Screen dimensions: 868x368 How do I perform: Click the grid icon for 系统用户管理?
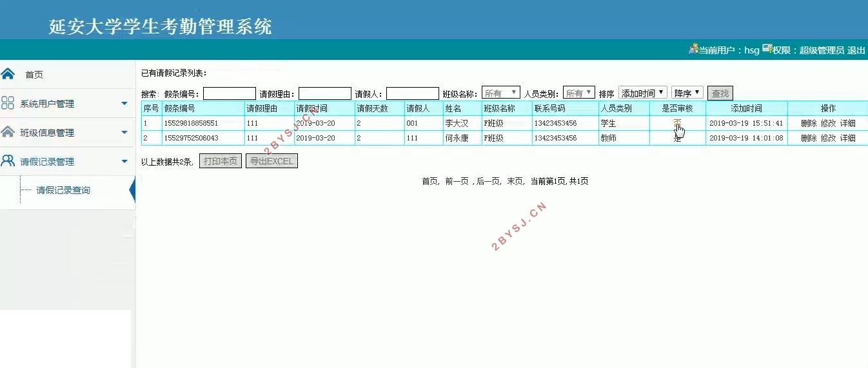[8, 103]
